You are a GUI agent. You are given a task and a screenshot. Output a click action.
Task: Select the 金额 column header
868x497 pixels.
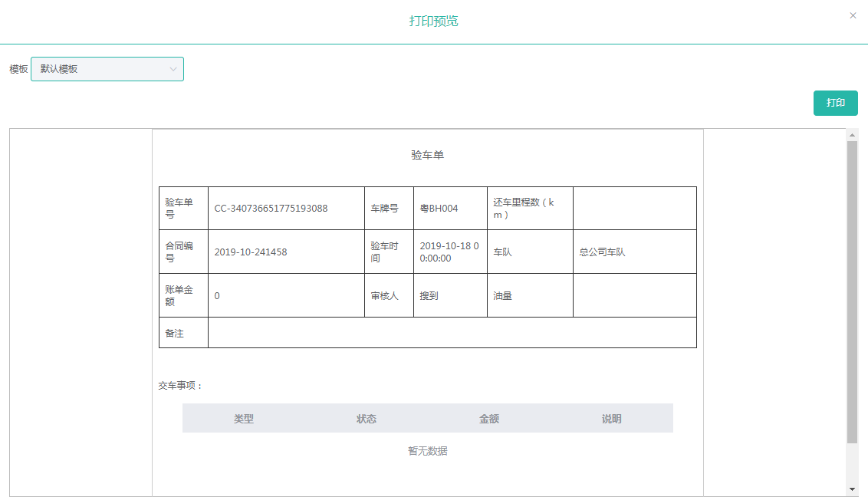pos(489,419)
